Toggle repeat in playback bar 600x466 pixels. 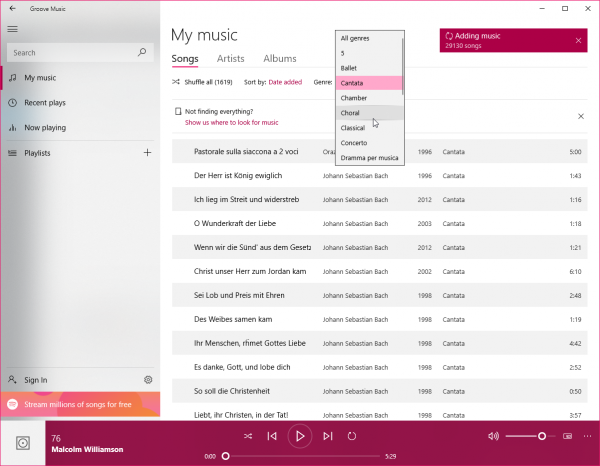[x=352, y=436]
